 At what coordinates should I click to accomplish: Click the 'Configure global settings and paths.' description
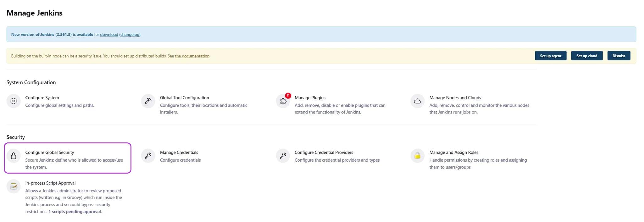click(60, 105)
